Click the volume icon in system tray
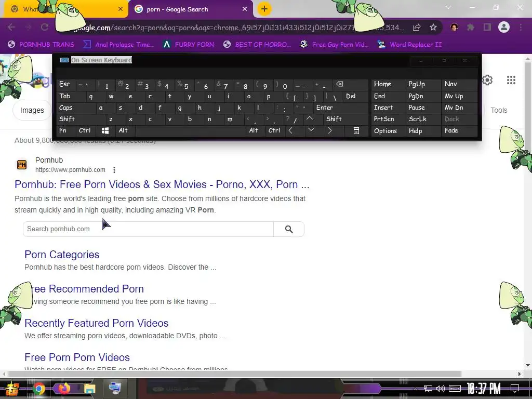This screenshot has height=399, width=532. [441, 389]
